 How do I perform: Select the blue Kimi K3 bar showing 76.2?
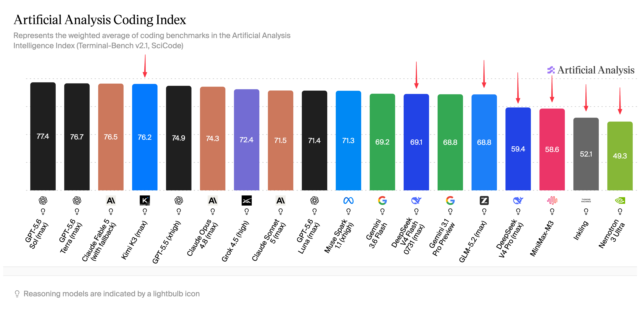(x=145, y=137)
